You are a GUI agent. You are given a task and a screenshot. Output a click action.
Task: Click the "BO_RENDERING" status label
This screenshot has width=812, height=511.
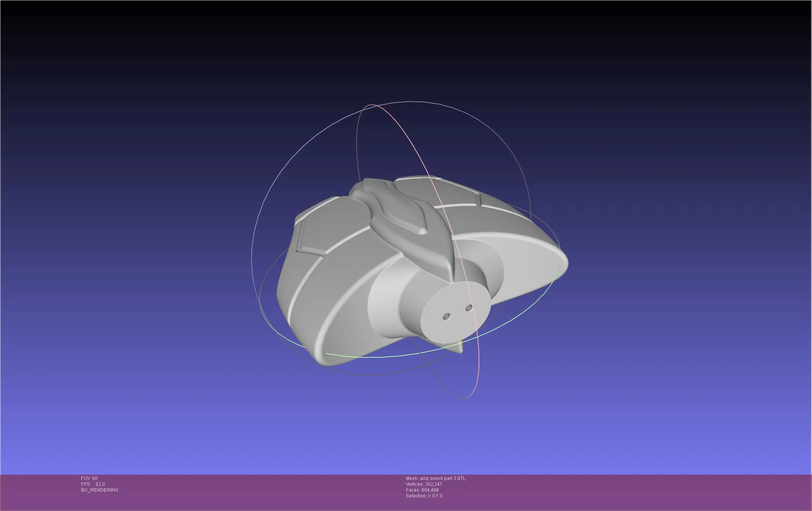click(x=100, y=490)
